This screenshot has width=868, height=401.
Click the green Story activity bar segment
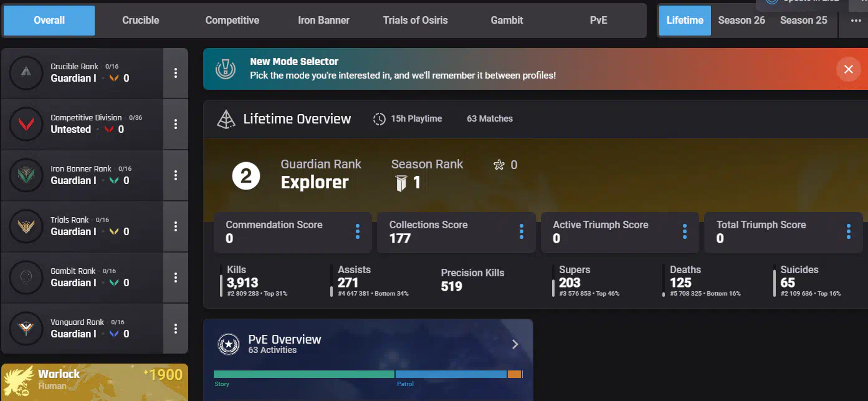click(x=304, y=374)
